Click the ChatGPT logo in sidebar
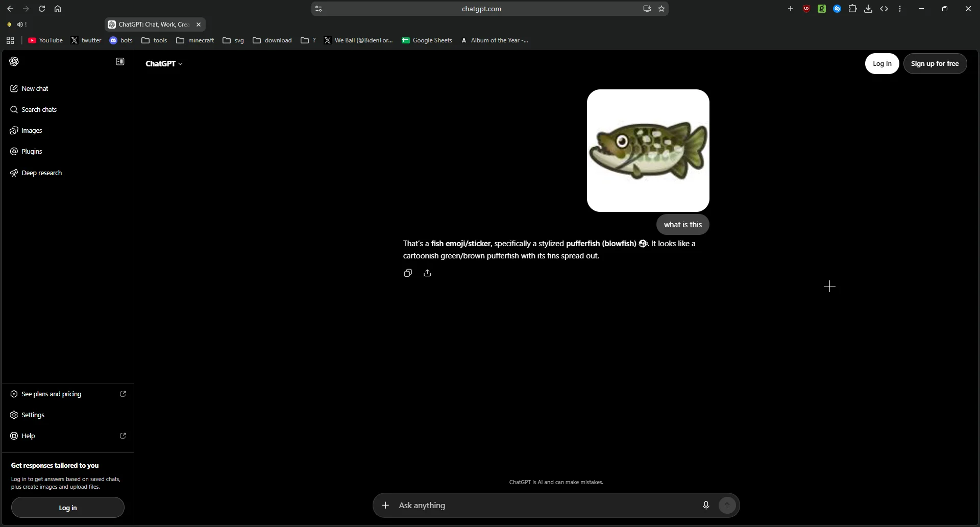Screen dimensions: 980x527 tap(14, 61)
